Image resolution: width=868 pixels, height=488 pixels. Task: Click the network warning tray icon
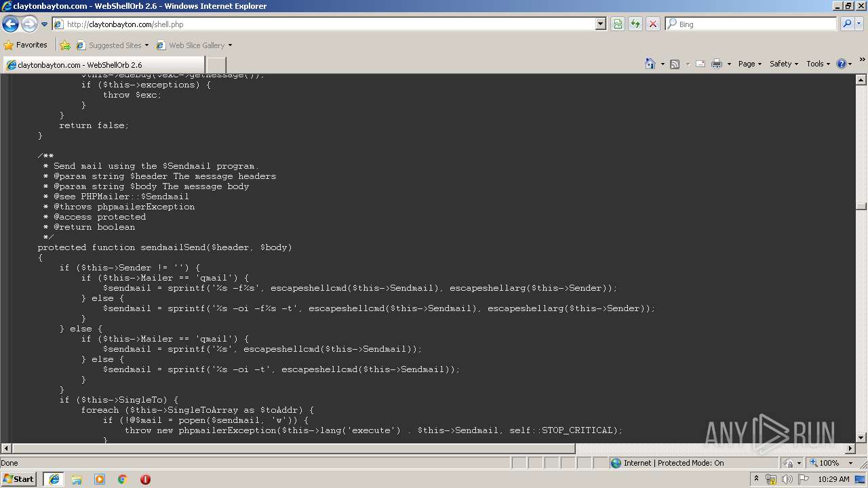tap(771, 479)
